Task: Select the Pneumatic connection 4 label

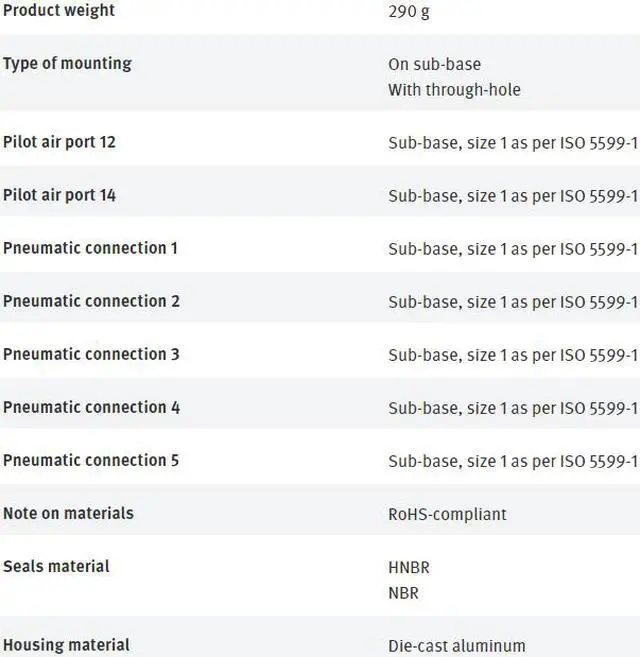Action: [91, 407]
